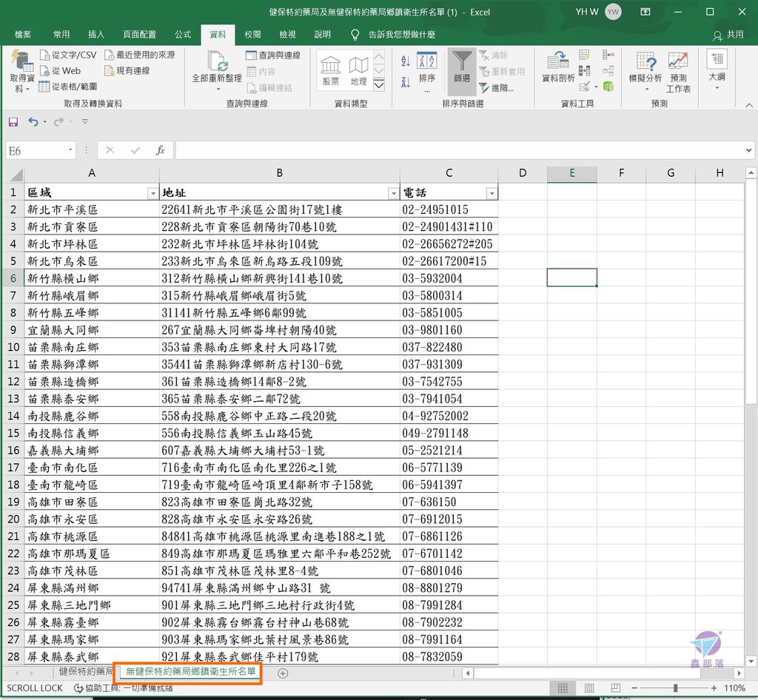Click the 110% zoom level
Viewport: 758px width, 700px height.
point(735,688)
